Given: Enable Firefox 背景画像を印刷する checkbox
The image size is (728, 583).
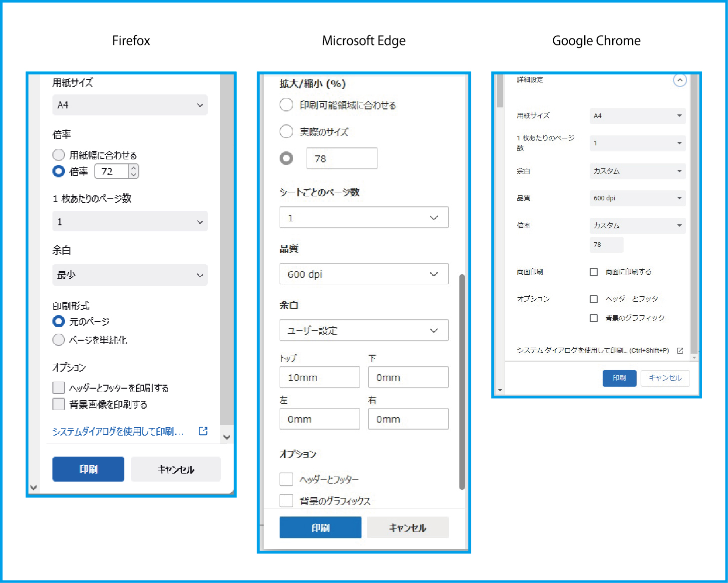Looking at the screenshot, I should tap(58, 404).
